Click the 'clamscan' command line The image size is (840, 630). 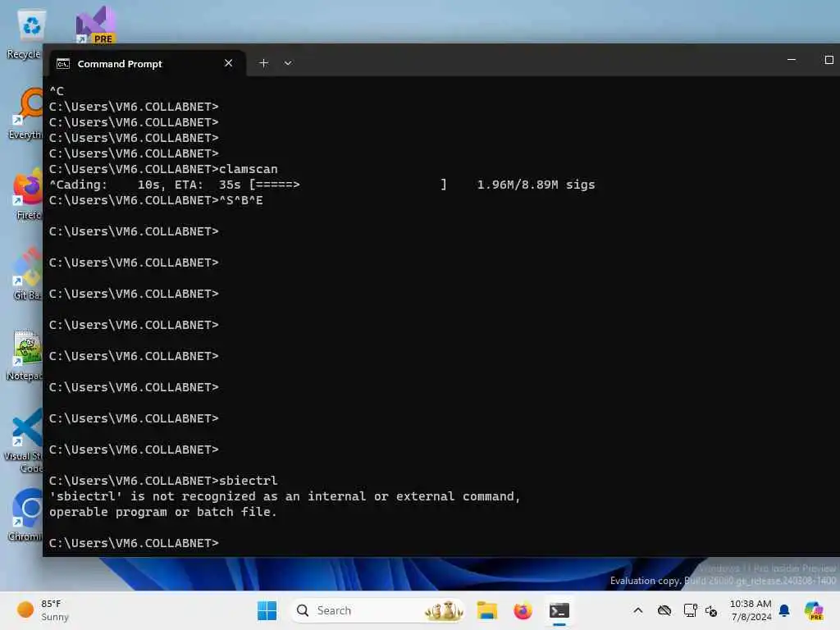(163, 169)
